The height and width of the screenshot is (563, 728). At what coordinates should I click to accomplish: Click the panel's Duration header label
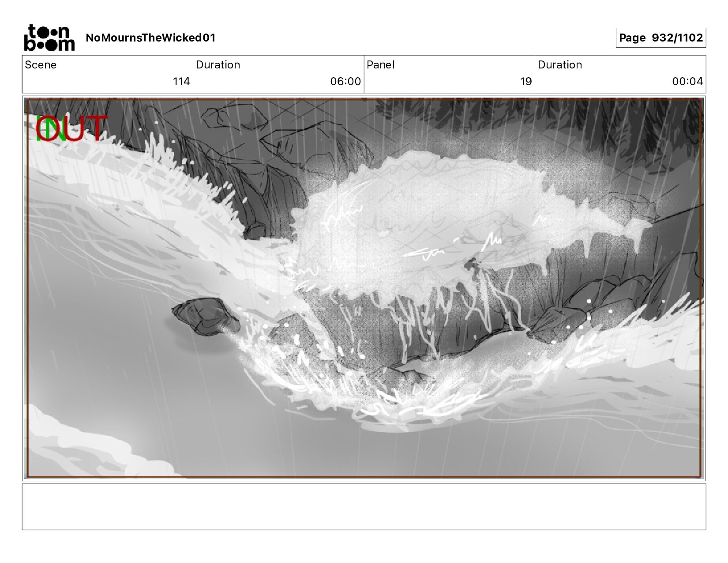[x=560, y=65]
